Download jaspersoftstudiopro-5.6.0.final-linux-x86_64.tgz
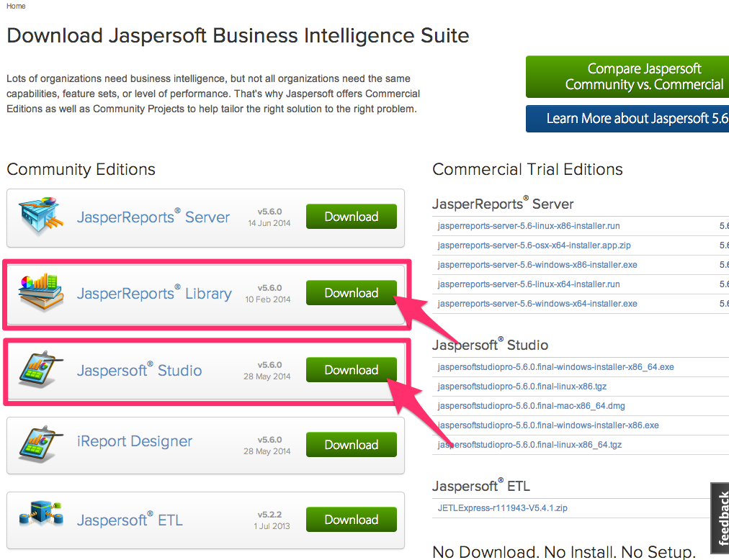This screenshot has width=729, height=560. 529,446
